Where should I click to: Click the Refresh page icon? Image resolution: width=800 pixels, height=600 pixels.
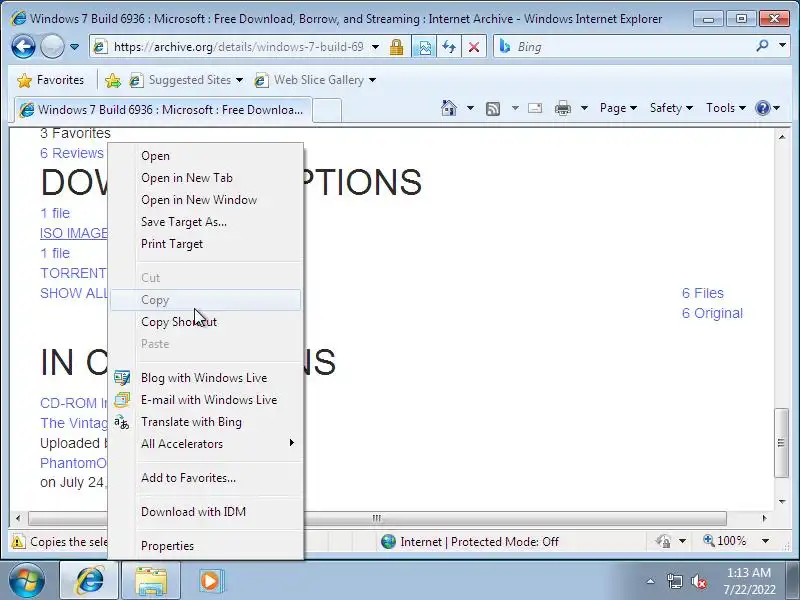tap(449, 47)
